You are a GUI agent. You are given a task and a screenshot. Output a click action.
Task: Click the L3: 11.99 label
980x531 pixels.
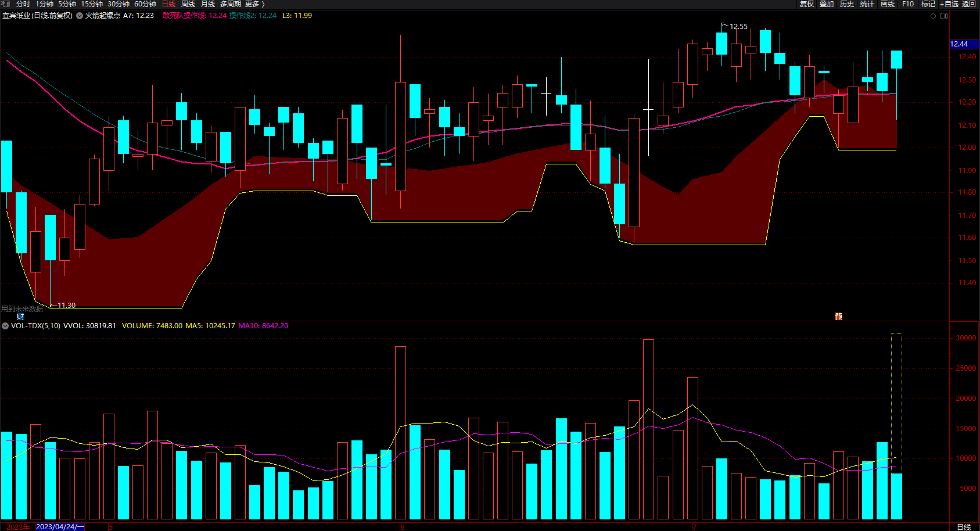tap(297, 16)
